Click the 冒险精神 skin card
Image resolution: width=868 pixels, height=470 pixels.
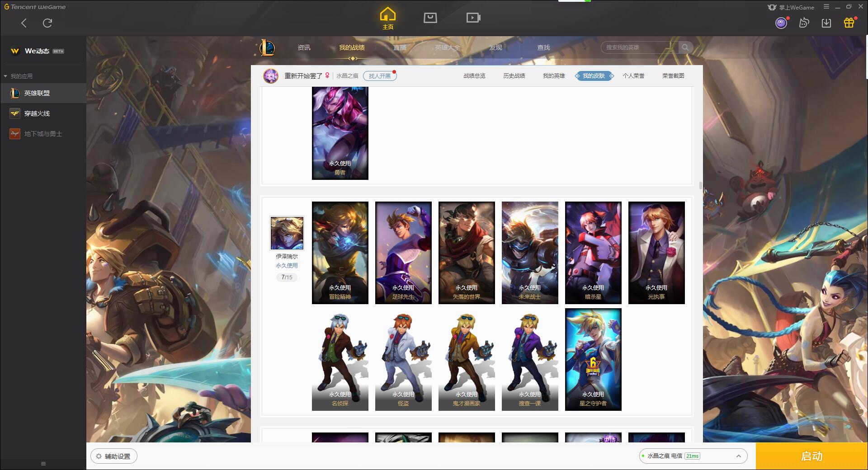coord(340,253)
